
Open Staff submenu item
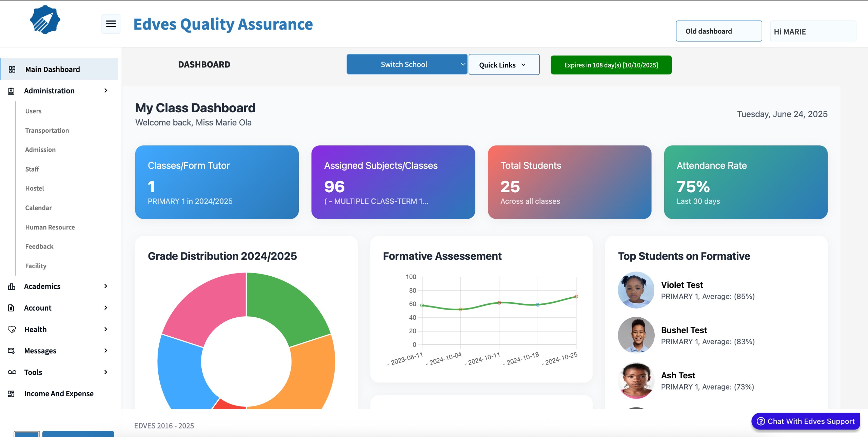click(x=32, y=169)
